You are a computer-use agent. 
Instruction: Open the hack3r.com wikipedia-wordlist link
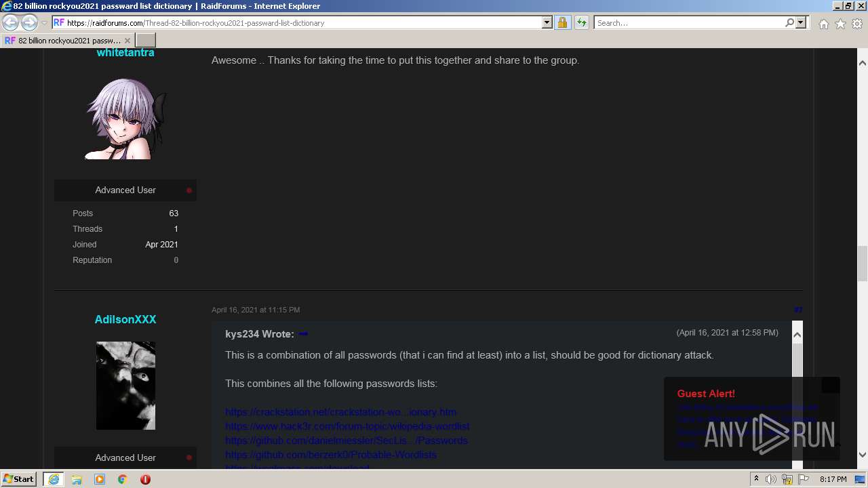pyautogui.click(x=347, y=426)
